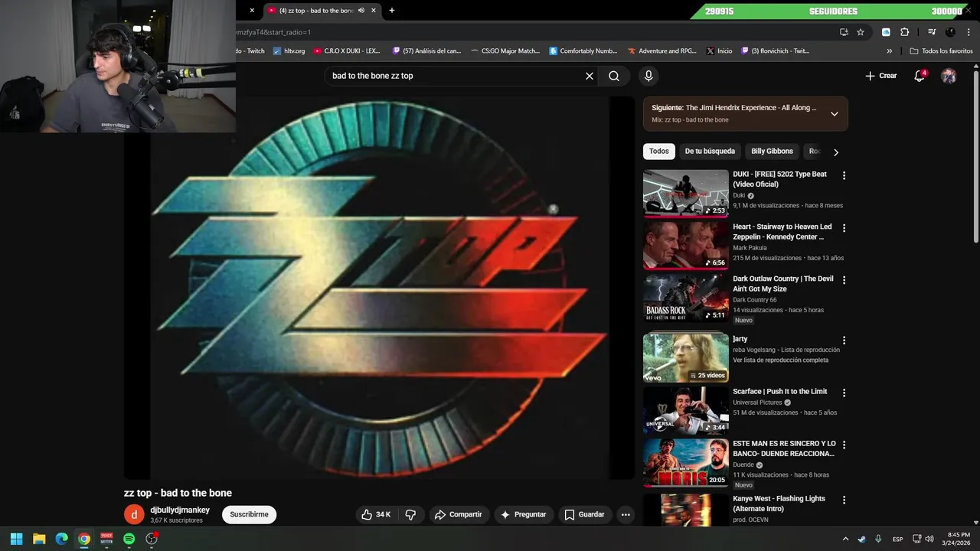Open File Explorer from the taskbar
Screen dimensions: 980x551
click(x=39, y=539)
